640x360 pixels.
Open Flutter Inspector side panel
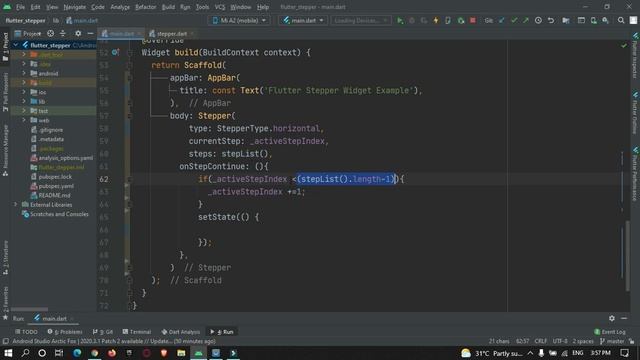(635, 56)
